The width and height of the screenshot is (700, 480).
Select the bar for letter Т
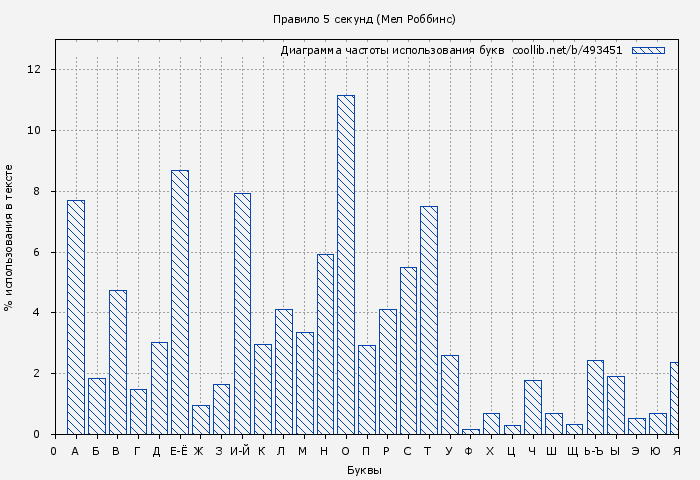coord(429,320)
